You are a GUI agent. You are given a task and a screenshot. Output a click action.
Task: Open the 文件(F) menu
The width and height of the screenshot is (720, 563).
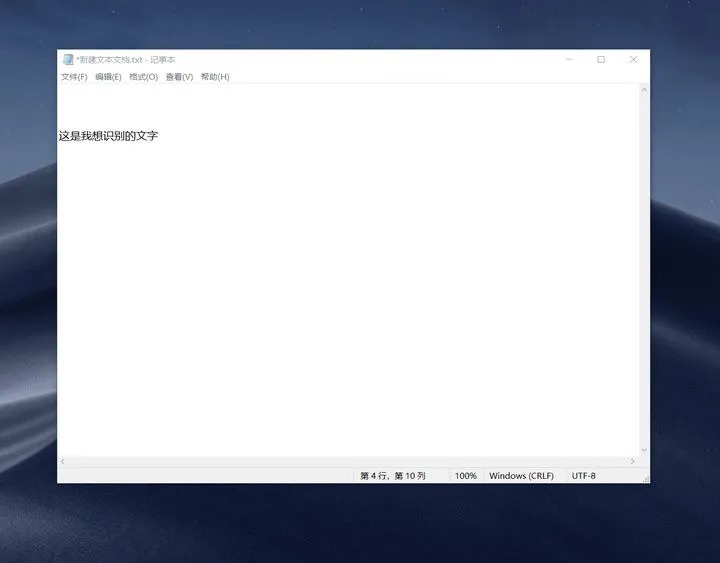pyautogui.click(x=74, y=77)
